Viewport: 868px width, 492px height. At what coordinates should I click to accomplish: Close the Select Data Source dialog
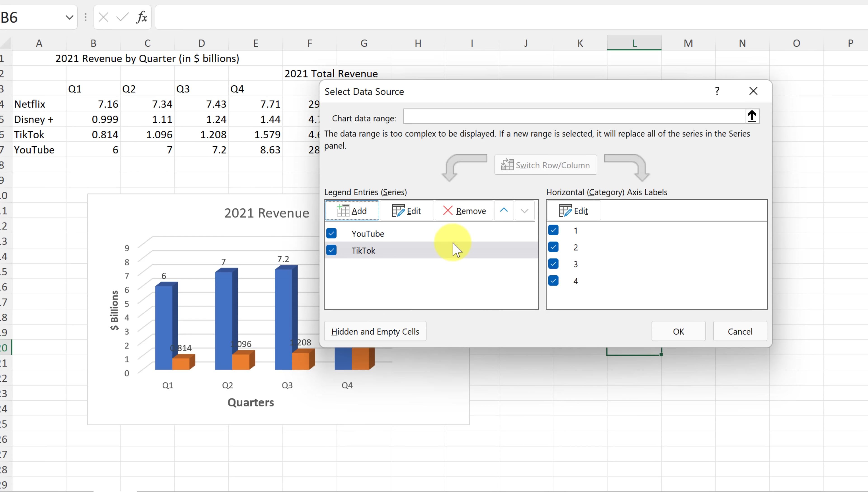[753, 91]
